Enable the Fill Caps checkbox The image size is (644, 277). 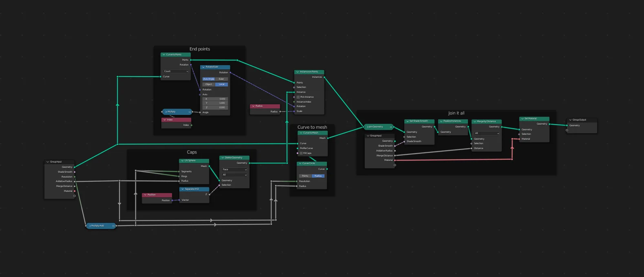pyautogui.click(x=301, y=153)
